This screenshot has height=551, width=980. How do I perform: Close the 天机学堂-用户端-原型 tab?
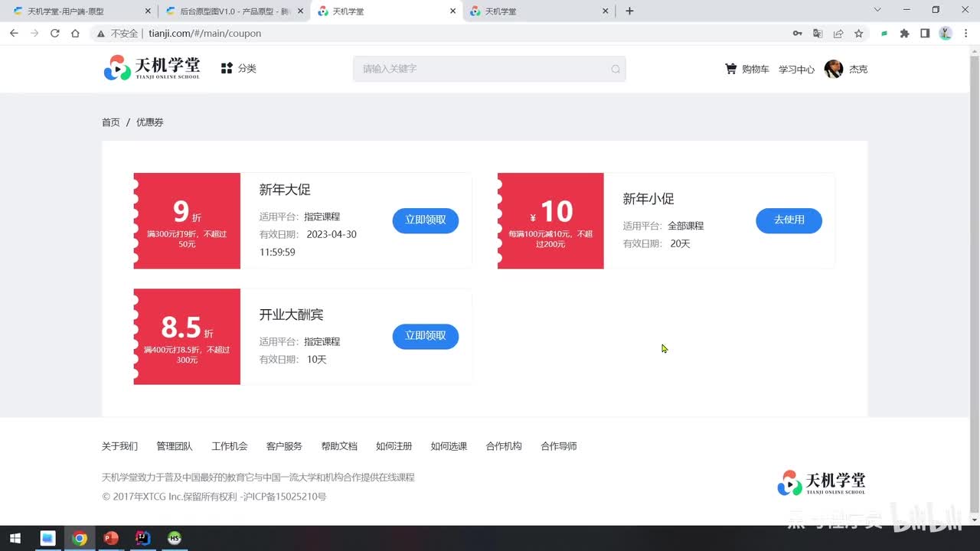(148, 11)
